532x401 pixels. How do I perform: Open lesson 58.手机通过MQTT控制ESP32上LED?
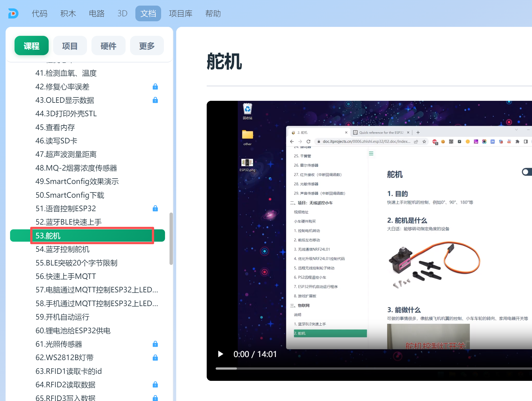(97, 303)
